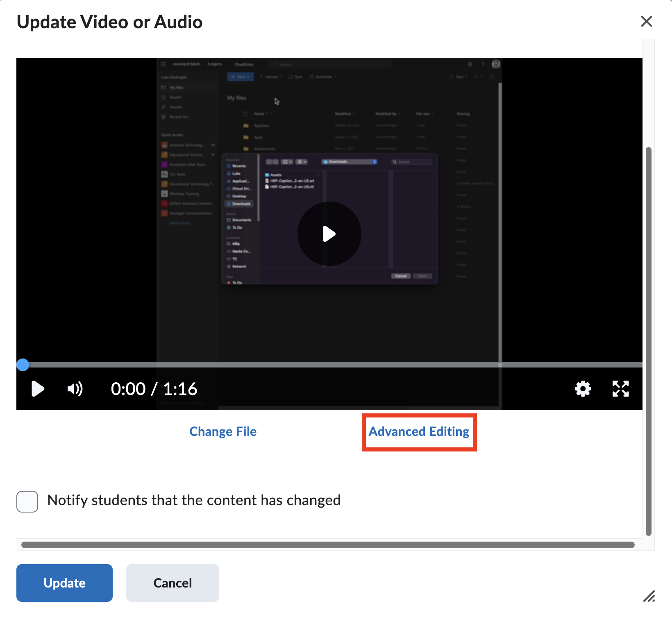Click the 'Notify students' checkbox label text
672x617 pixels.
tap(194, 500)
